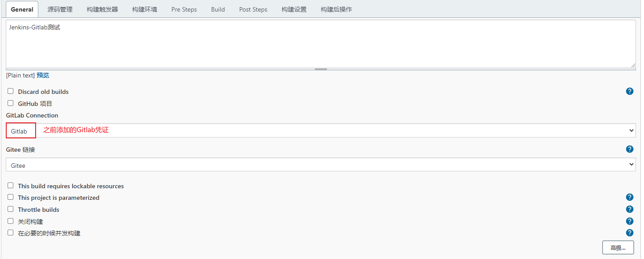Click inside the description text area

click(x=321, y=44)
